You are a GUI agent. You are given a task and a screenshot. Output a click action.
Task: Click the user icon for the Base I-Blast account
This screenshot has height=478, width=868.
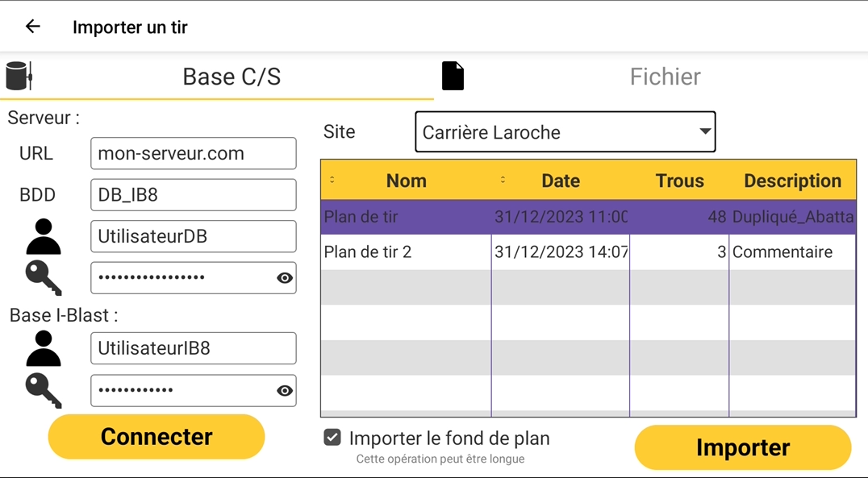pyautogui.click(x=43, y=348)
